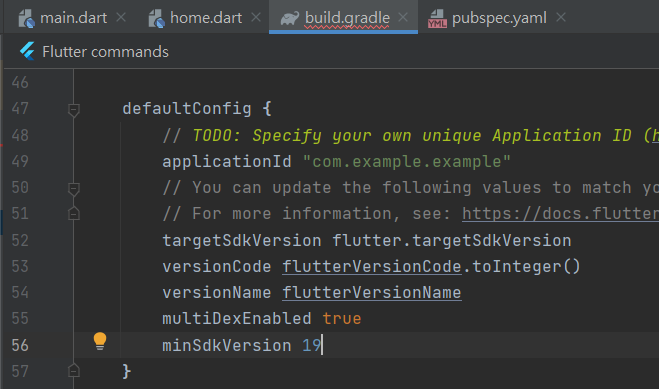Click the YML file icon on pubspec.yaml tab

(437, 19)
